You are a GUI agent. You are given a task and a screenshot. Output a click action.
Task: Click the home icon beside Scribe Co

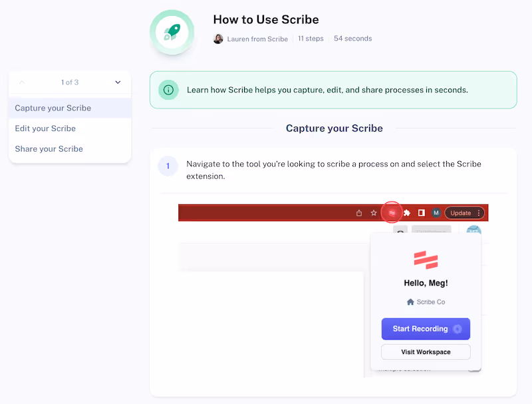click(x=410, y=302)
